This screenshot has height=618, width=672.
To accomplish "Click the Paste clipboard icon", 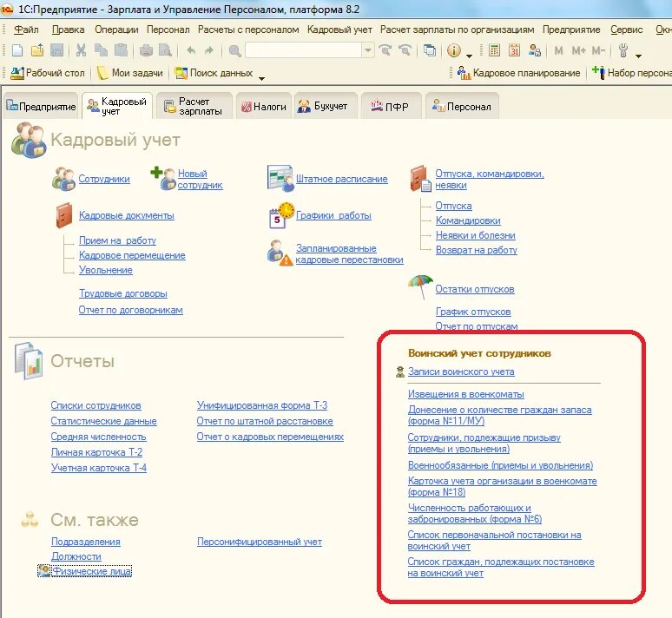I will click(x=122, y=50).
